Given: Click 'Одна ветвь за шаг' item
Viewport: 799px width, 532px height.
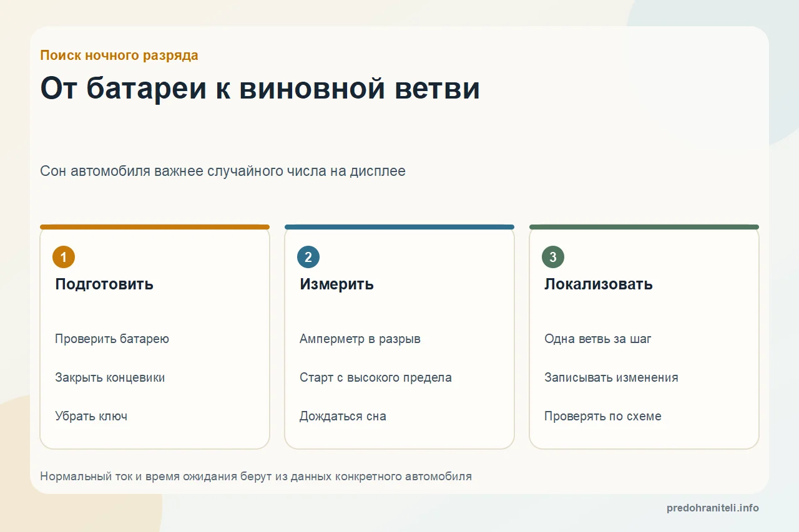Looking at the screenshot, I should 598,339.
